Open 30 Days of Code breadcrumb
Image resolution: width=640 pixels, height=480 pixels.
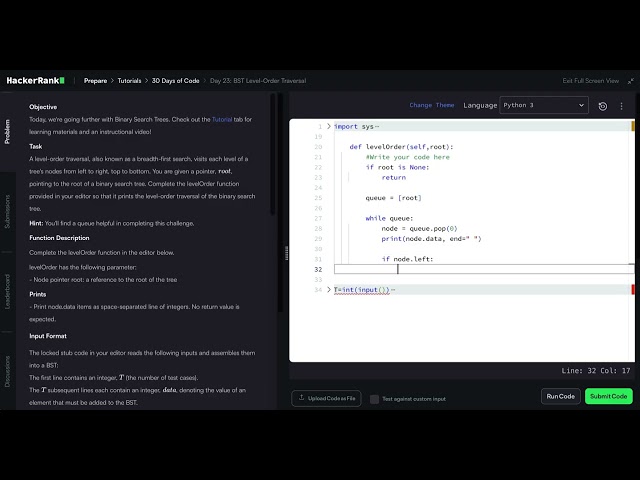pos(176,81)
